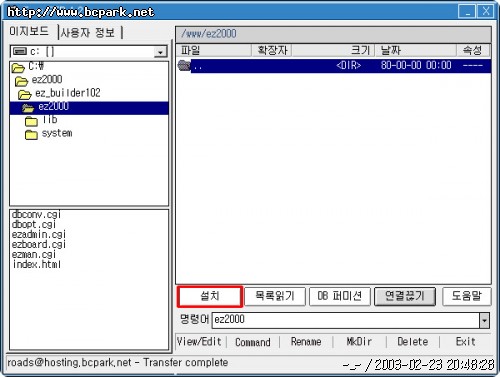Click Exit in the bottom toolbar
This screenshot has width=500, height=377.
[465, 342]
